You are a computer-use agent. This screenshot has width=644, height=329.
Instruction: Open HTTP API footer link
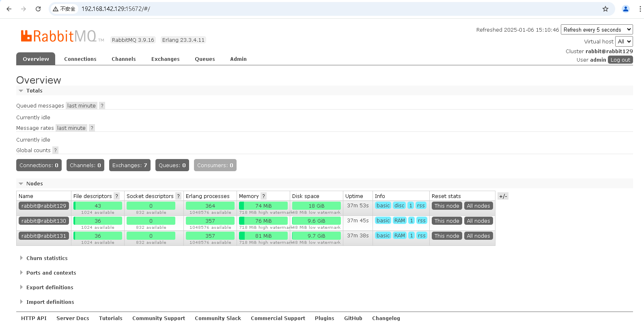click(x=34, y=318)
